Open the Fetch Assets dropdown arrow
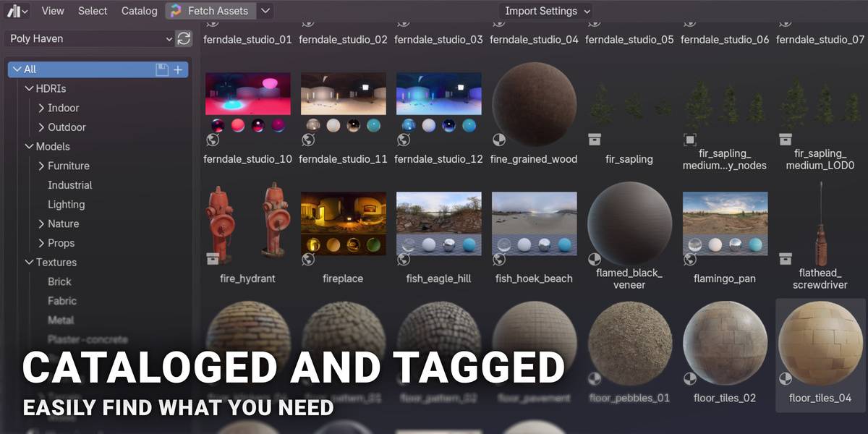 coord(265,11)
